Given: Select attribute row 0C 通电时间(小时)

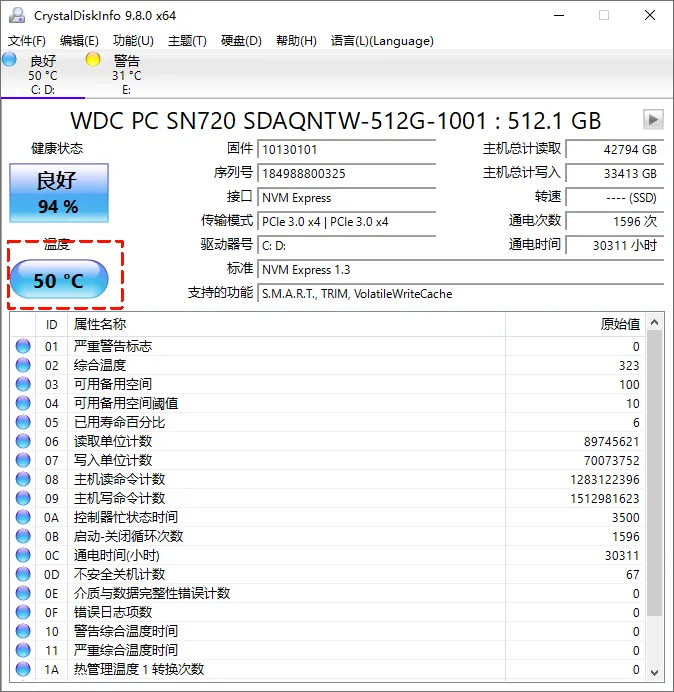Looking at the screenshot, I should [328, 555].
